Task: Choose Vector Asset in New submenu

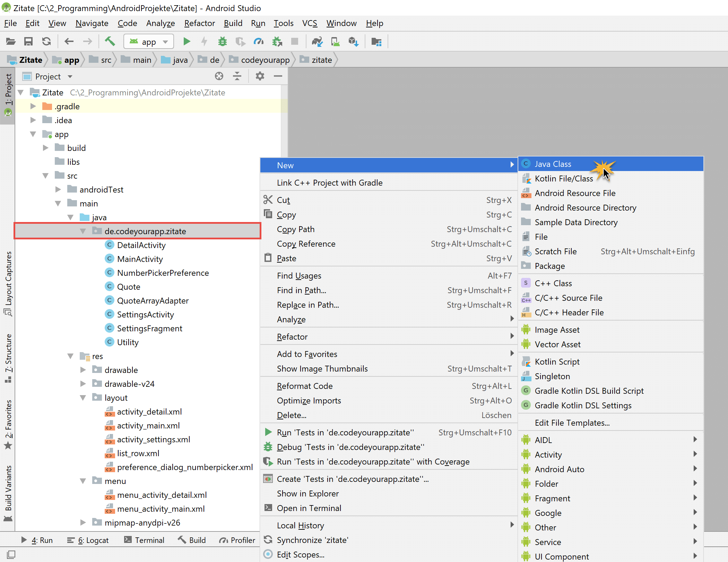Action: tap(610, 344)
